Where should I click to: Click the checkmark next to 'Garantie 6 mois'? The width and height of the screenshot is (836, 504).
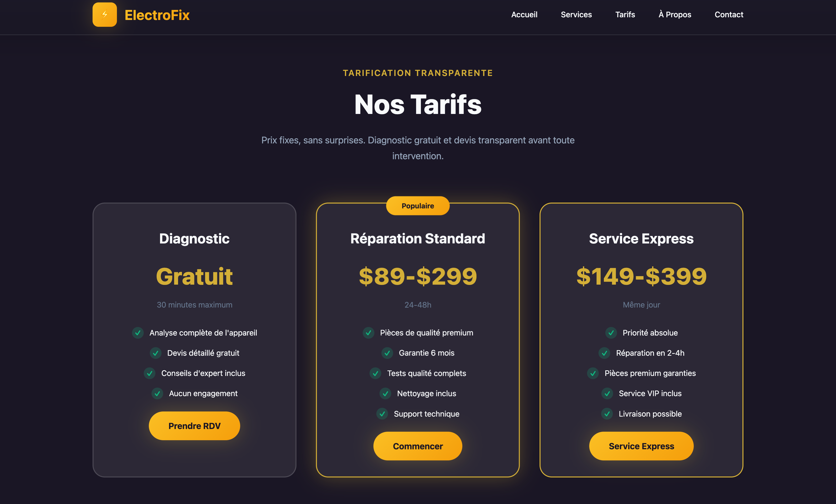coord(387,353)
